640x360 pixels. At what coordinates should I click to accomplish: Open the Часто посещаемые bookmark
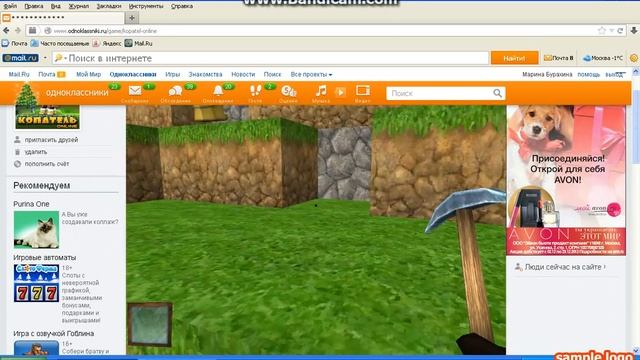[x=60, y=43]
